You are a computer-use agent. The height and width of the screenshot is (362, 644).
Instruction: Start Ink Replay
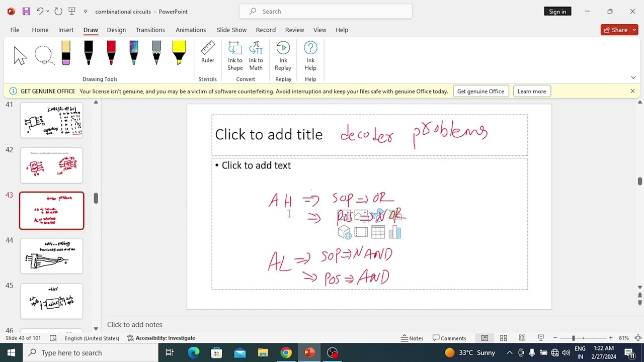click(283, 56)
